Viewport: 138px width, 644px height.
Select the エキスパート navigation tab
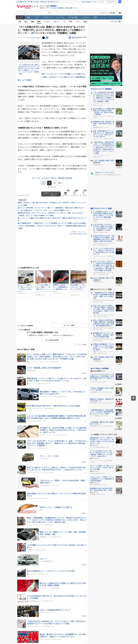coord(48,17)
